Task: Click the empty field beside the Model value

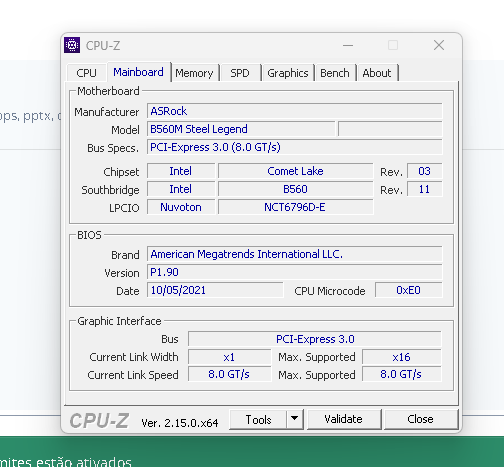Action: [390, 129]
